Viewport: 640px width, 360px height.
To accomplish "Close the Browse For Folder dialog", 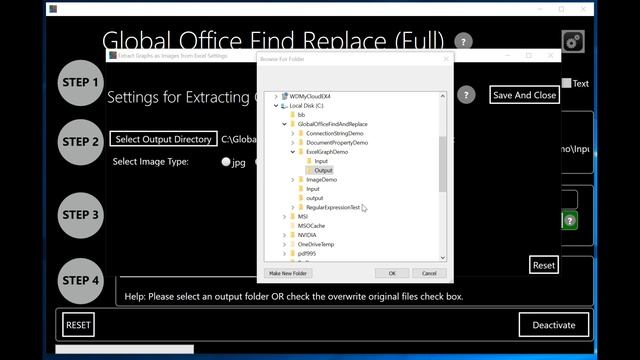I will pyautogui.click(x=446, y=59).
